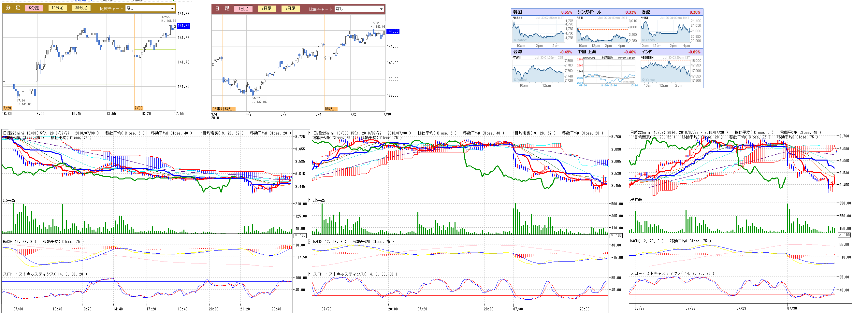868x327 pixels.
Task: Expand arrow beside 15分 日経225mini chart title
Action: (310, 133)
